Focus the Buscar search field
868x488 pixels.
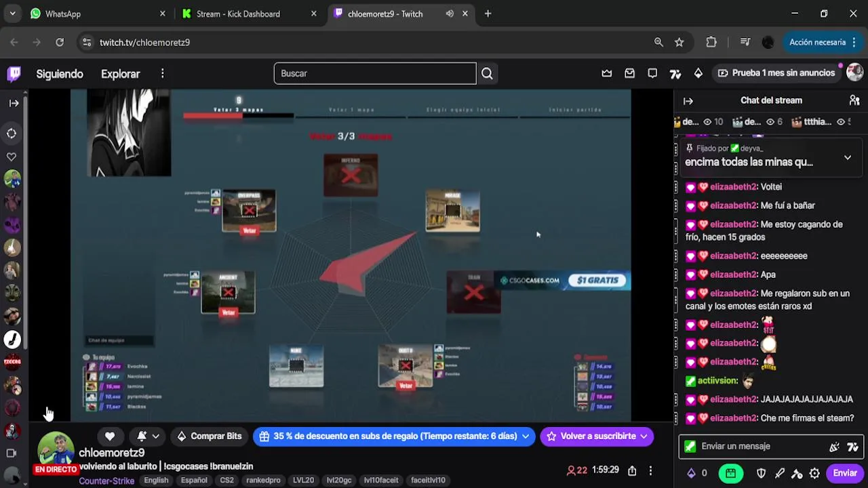(x=375, y=73)
